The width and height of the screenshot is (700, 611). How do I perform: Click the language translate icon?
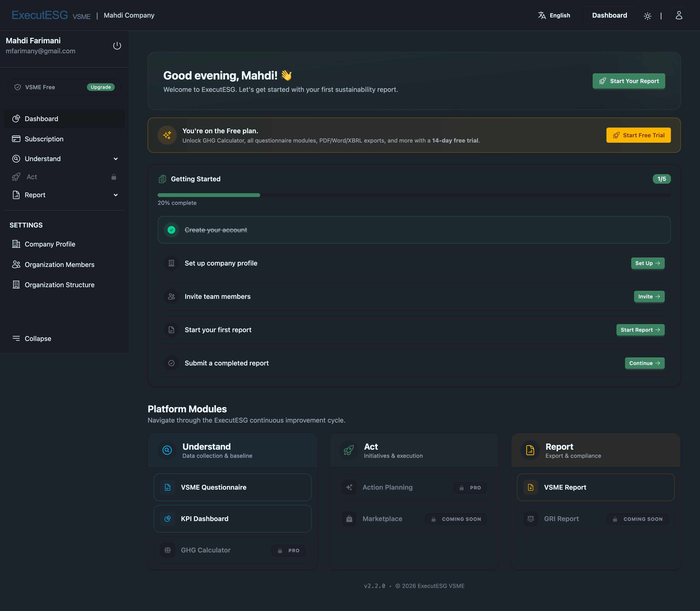(542, 15)
